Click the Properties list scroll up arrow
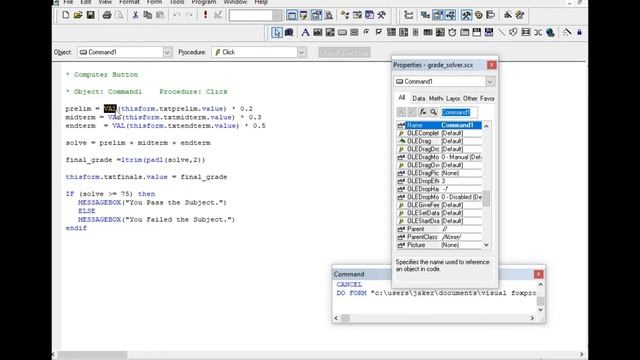This screenshot has width=640, height=360. point(487,126)
